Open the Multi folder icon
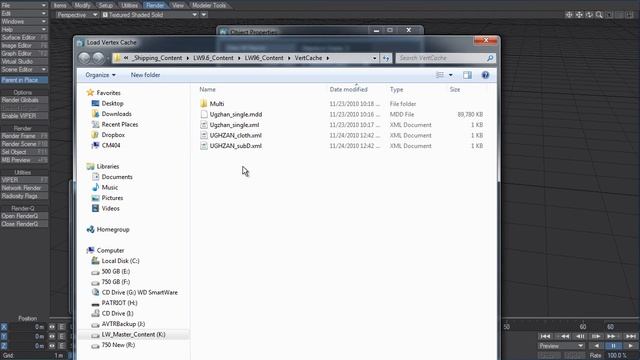Viewport: 640px width, 360px height. 204,104
